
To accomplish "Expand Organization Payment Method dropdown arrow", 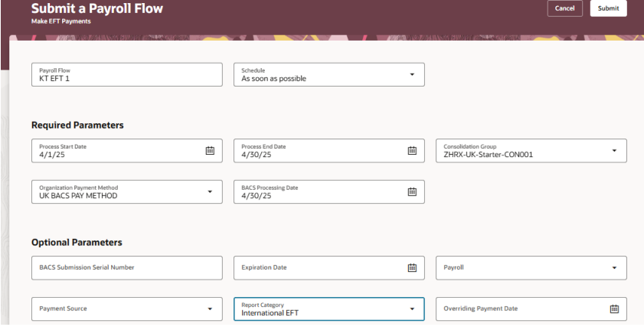I will 210,191.
